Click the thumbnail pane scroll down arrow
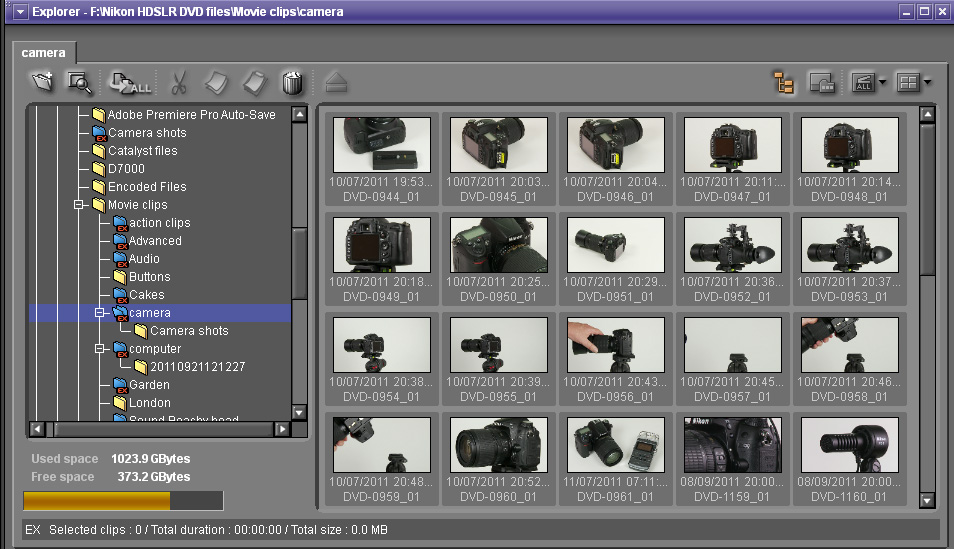Screen dimensions: 954x549 click(x=926, y=500)
